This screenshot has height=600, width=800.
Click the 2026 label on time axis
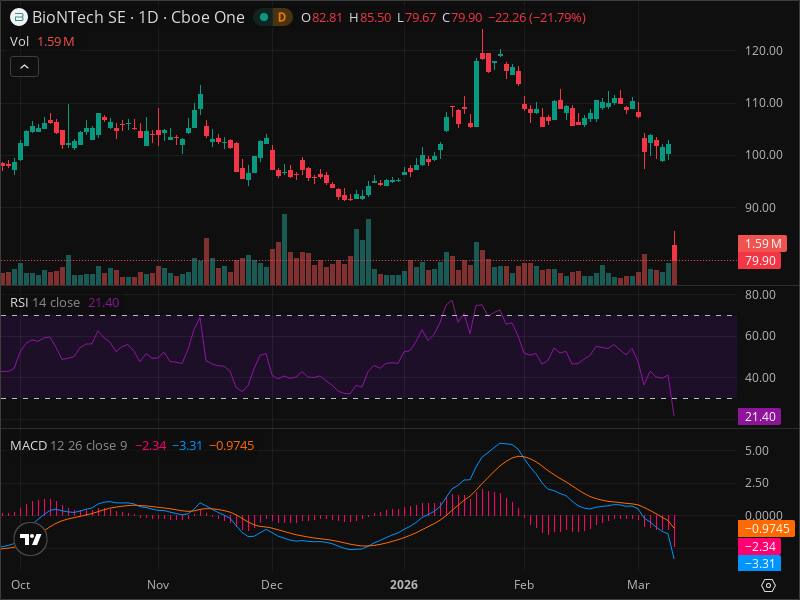404,585
